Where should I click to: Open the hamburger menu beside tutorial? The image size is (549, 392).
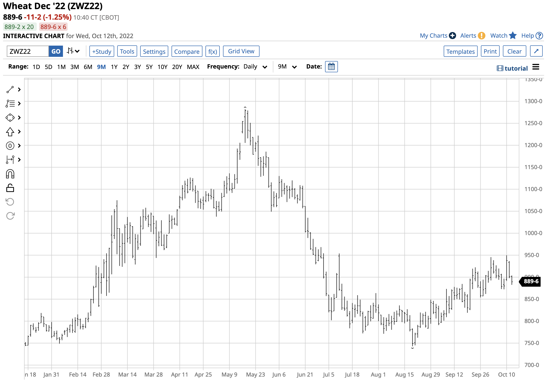[536, 67]
